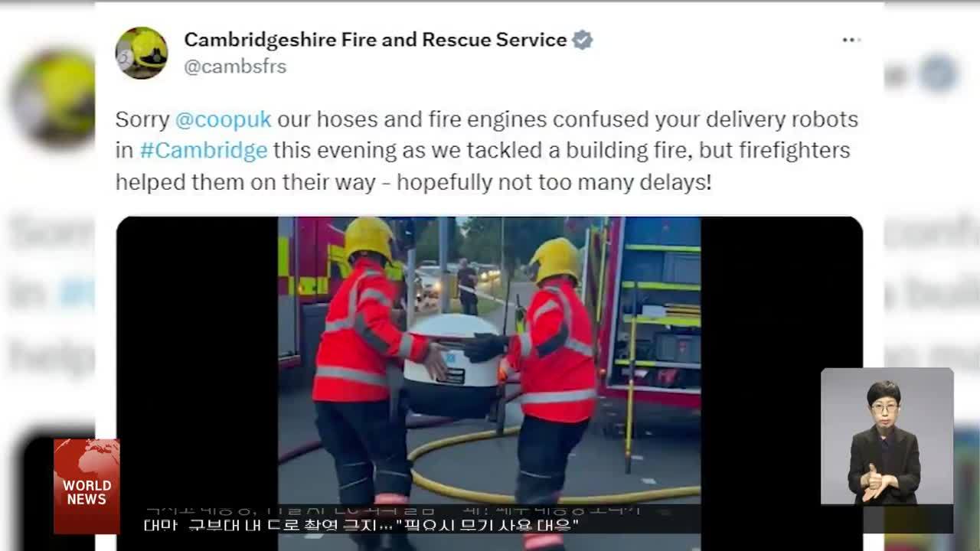Screen dimensions: 980x551
Task: Click the blurred helmet avatar at left edge
Action: (55, 99)
